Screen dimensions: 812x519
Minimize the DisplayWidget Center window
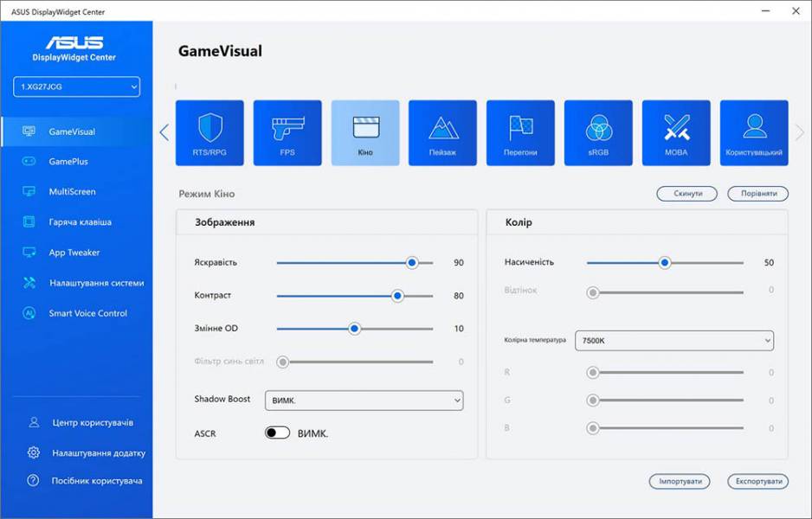[765, 11]
